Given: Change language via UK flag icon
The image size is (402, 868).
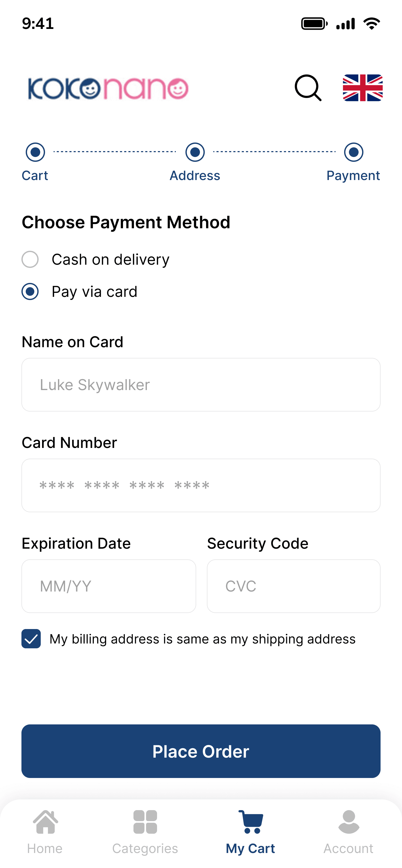Looking at the screenshot, I should click(x=363, y=88).
